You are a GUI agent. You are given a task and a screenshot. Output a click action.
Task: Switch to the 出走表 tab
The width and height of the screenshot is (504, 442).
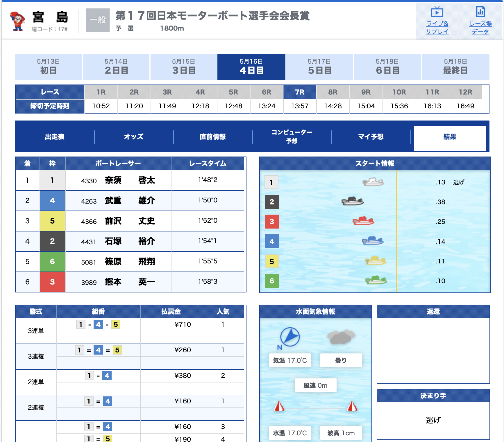[x=55, y=137]
